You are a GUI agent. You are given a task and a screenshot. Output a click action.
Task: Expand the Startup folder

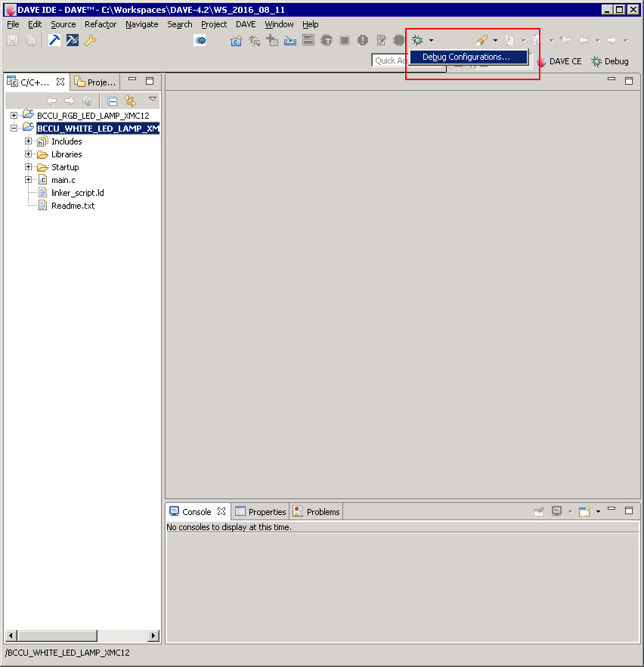pyautogui.click(x=28, y=166)
